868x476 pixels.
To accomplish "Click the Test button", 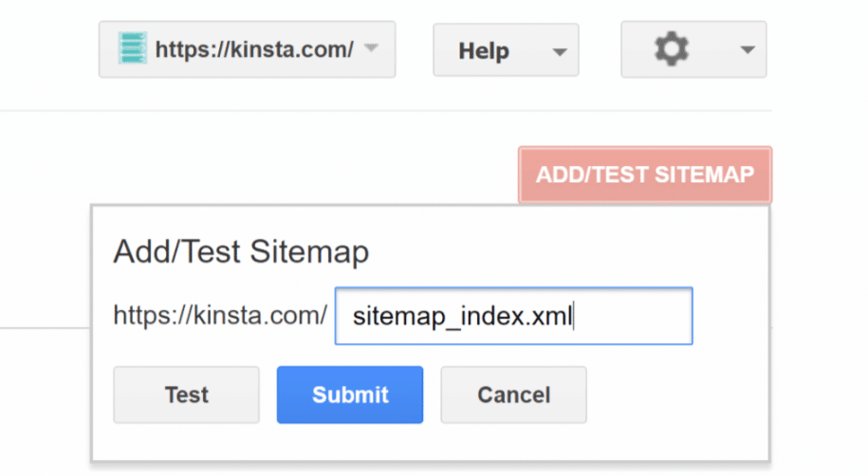I will [x=186, y=394].
